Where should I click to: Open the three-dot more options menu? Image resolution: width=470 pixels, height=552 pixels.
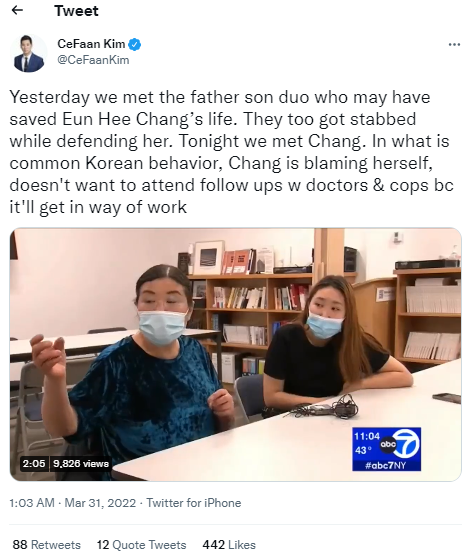tap(454, 44)
